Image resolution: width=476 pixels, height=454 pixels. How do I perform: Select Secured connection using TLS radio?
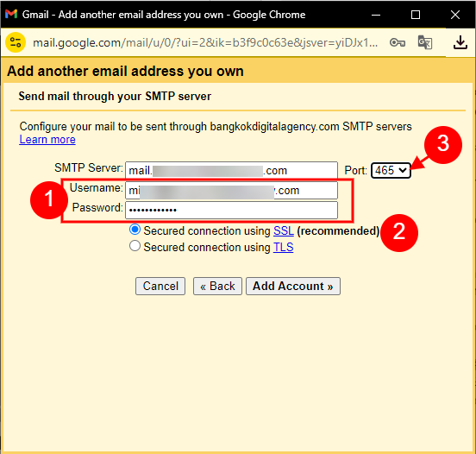[x=135, y=246]
